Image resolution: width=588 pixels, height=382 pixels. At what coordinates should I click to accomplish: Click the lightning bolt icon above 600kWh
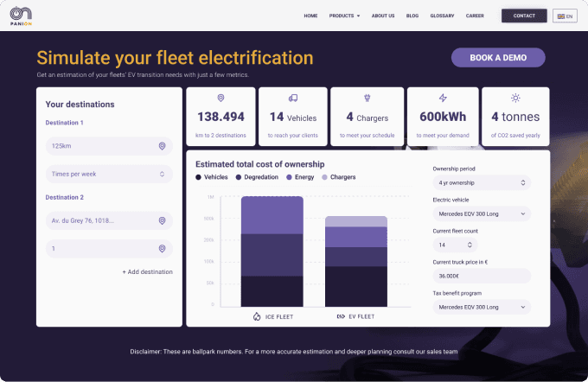[x=443, y=98]
